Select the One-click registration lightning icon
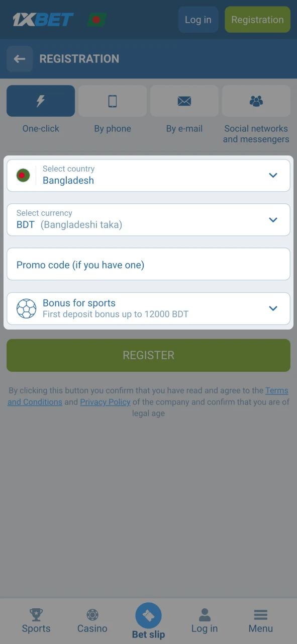Screen dimensions: 297x644 [40, 101]
